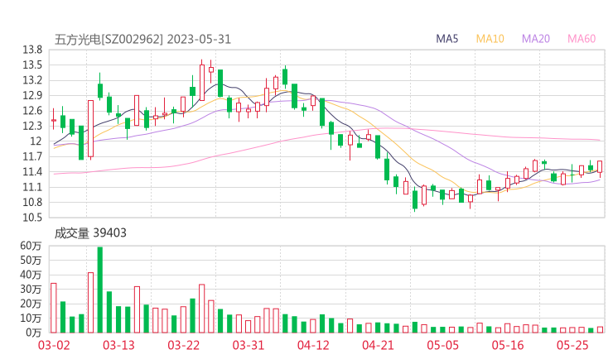Click the 30万 volume axis label
Screen dimensions: 613x364
(x=31, y=289)
